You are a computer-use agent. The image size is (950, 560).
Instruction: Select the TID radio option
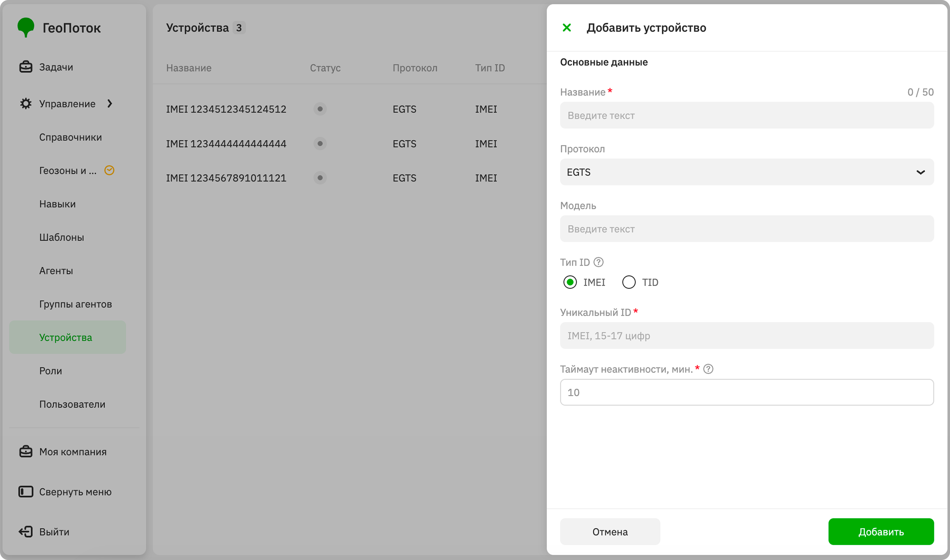[x=629, y=282]
